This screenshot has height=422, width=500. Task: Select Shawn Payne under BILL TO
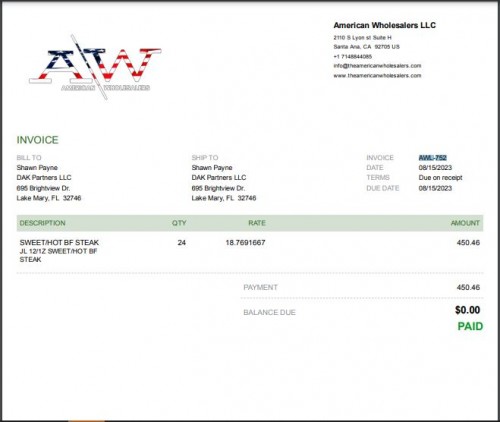37,168
